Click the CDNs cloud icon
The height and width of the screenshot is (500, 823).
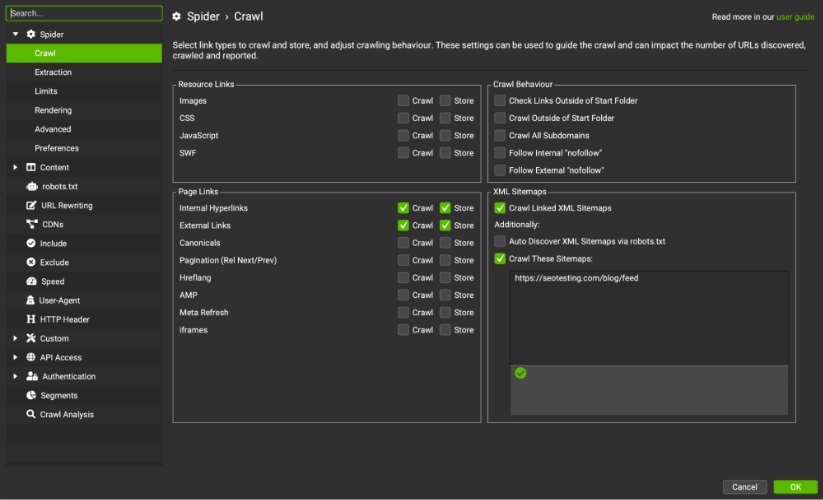[31, 224]
